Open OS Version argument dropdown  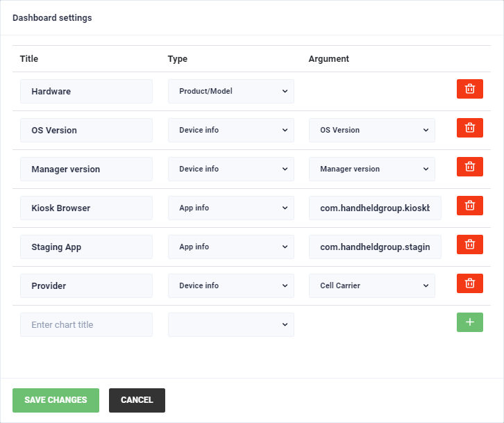[371, 130]
